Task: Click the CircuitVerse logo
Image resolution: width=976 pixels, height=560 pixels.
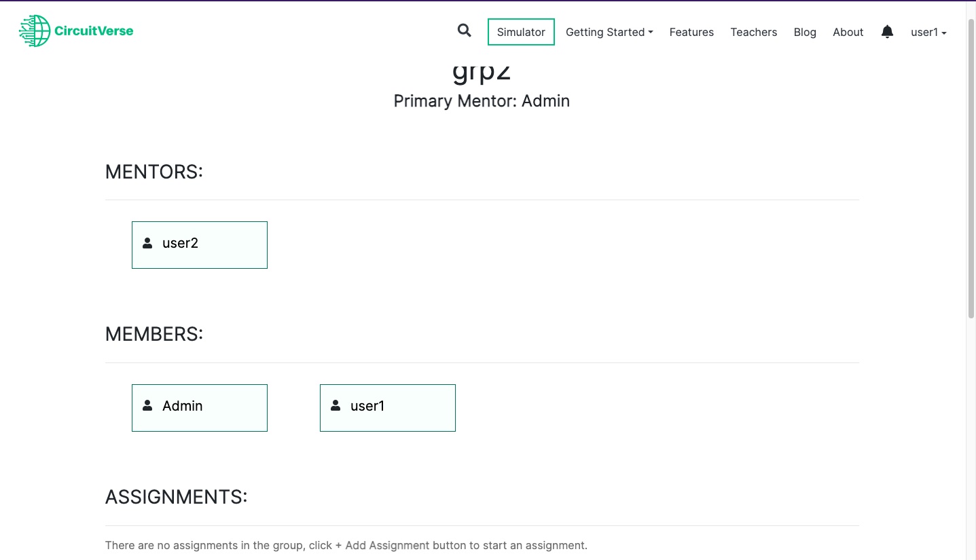Action: tap(75, 30)
